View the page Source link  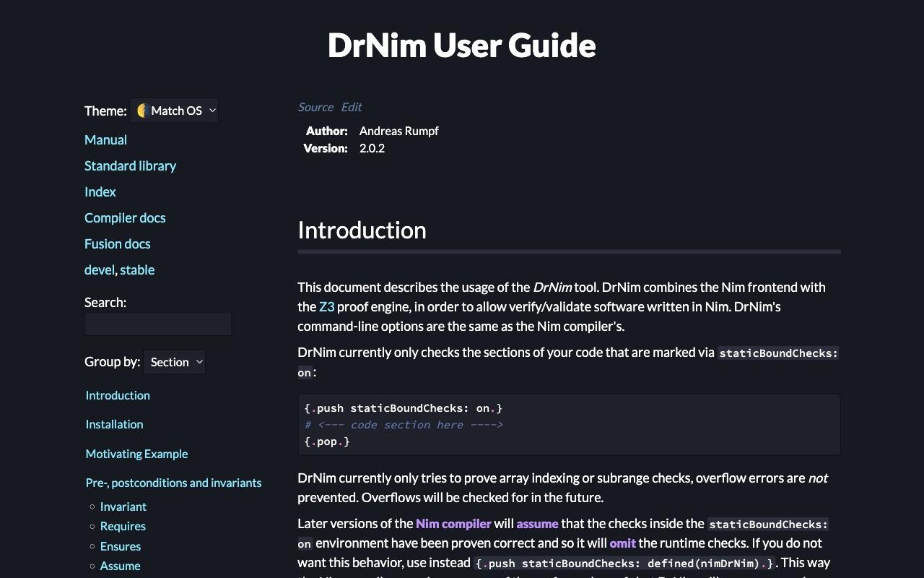[315, 107]
